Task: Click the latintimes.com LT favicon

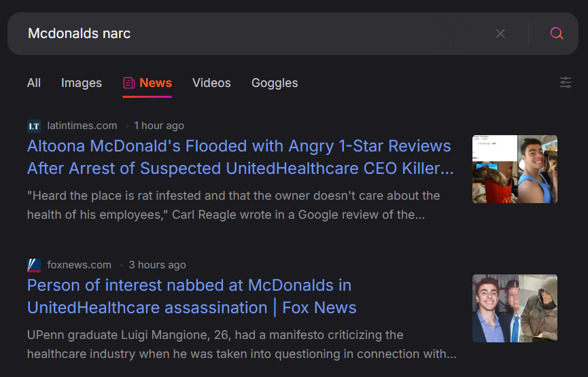Action: tap(34, 126)
